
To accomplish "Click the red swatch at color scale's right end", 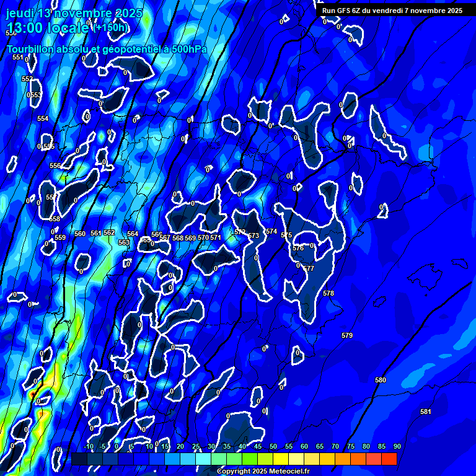I will tap(389, 459).
